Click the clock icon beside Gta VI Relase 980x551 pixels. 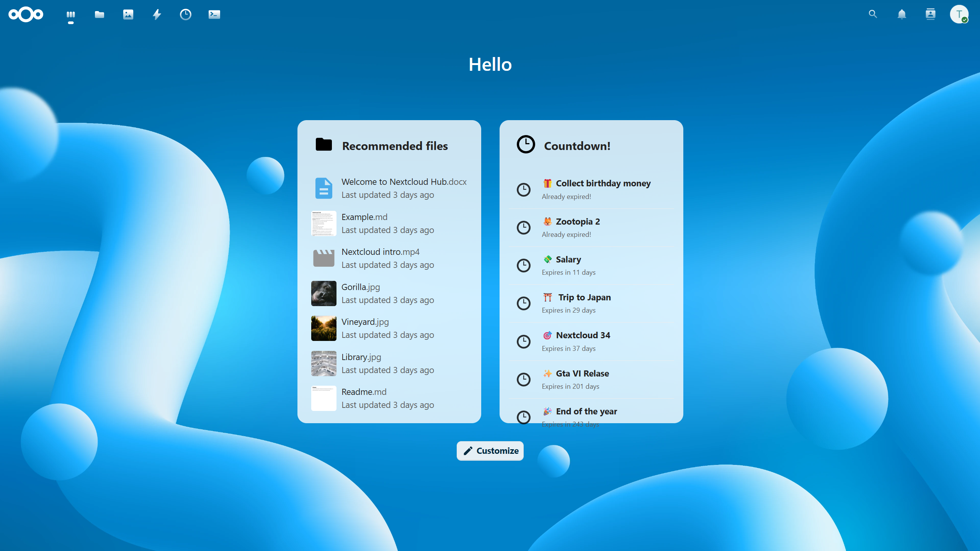[x=524, y=380]
